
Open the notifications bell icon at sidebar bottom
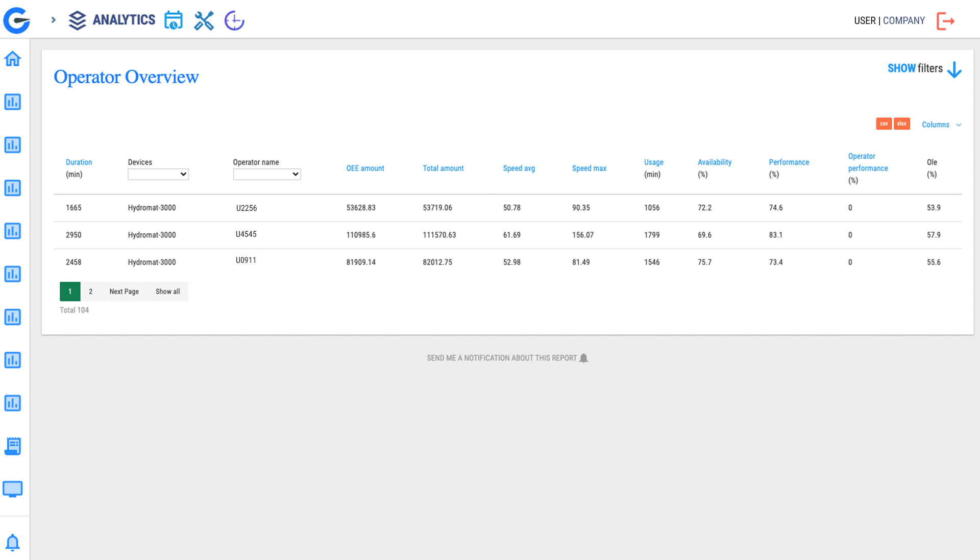(x=13, y=543)
